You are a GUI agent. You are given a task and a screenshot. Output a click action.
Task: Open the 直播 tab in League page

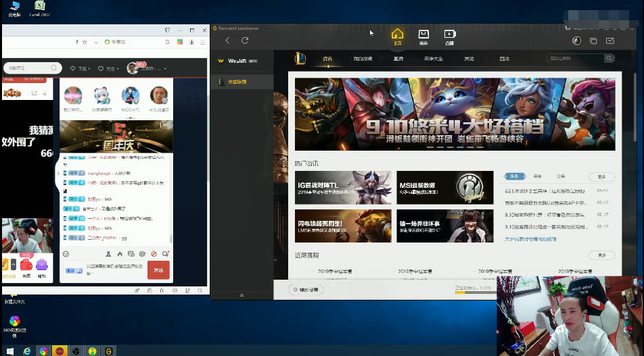click(398, 59)
